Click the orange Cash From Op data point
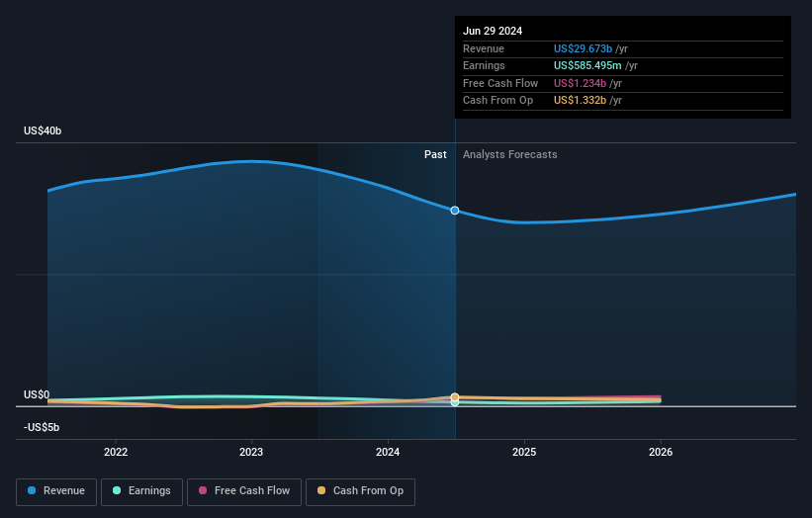Viewport: 812px width, 518px height. [x=455, y=397]
